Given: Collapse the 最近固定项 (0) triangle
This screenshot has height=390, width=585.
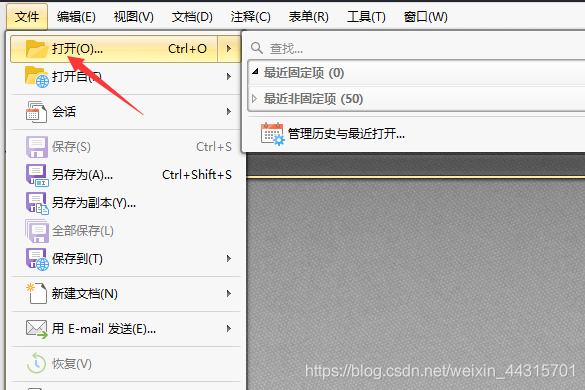Looking at the screenshot, I should click(x=255, y=72).
